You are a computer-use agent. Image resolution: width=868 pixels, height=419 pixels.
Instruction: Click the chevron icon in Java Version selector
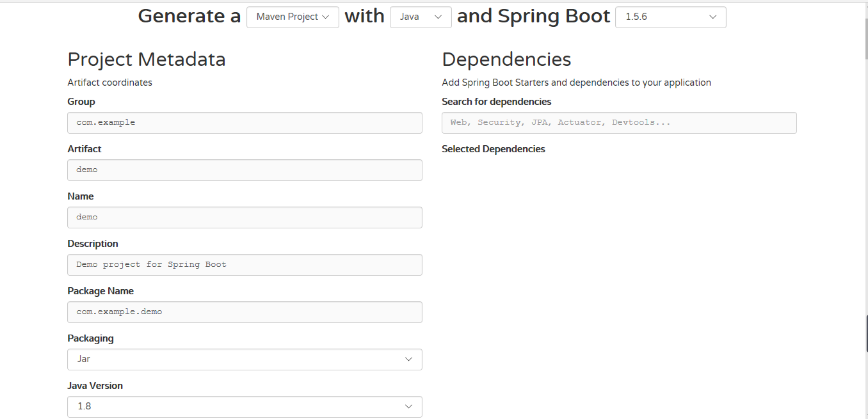pyautogui.click(x=408, y=406)
